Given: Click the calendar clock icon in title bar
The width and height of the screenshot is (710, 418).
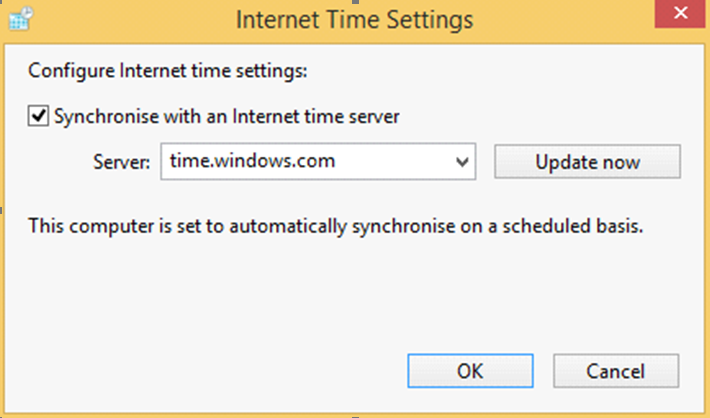Looking at the screenshot, I should coord(21,19).
